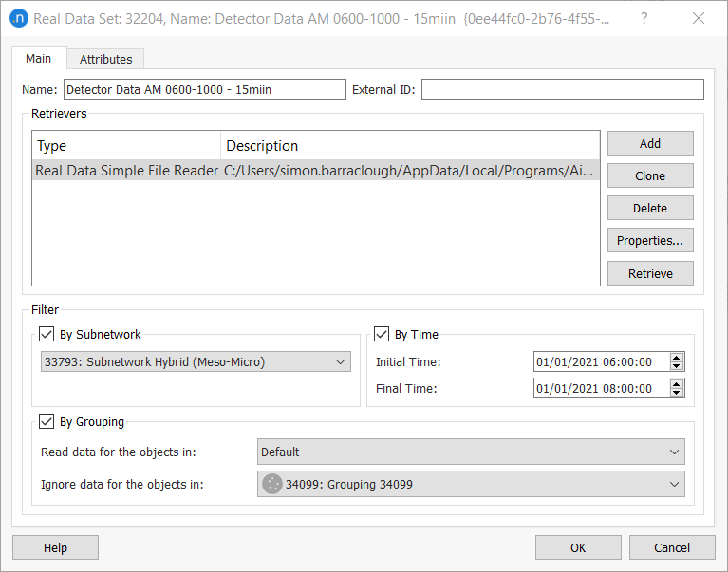Viewport: 728px width, 572px height.
Task: Click the Clone button
Action: pos(650,175)
